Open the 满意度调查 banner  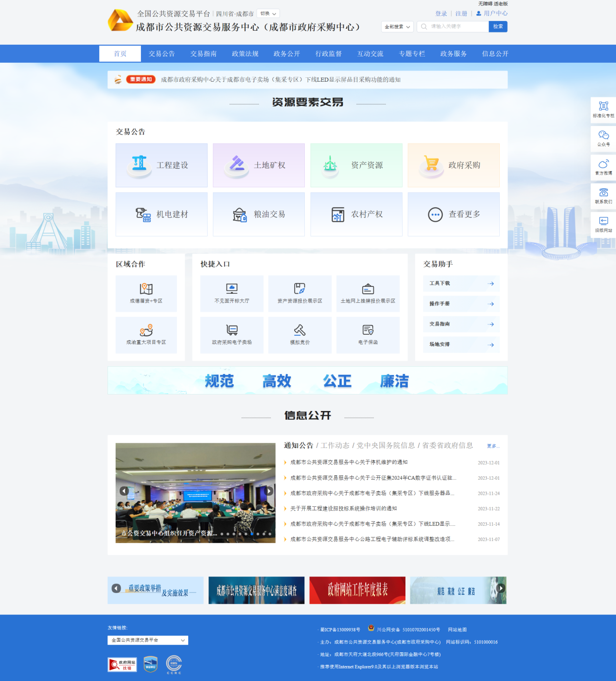tap(256, 591)
